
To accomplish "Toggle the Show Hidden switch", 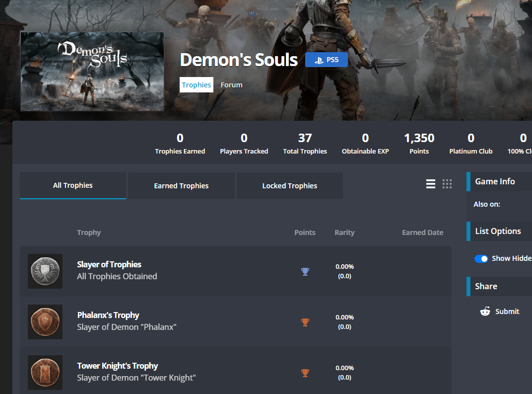I will tap(481, 258).
